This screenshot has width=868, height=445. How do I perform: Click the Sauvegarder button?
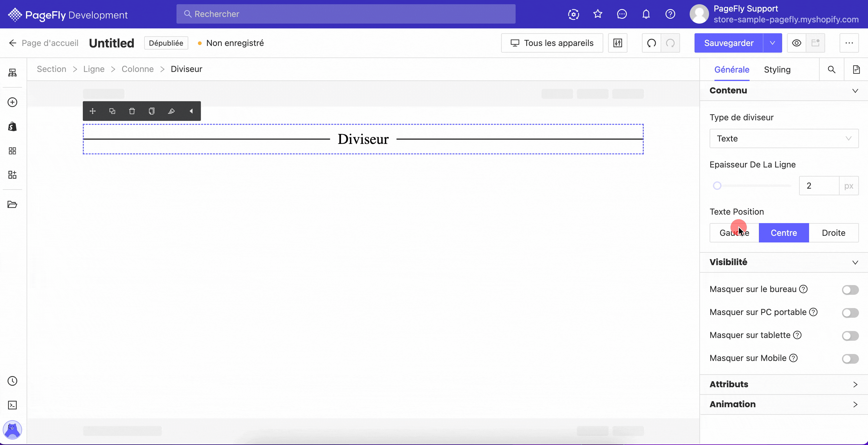coord(729,43)
